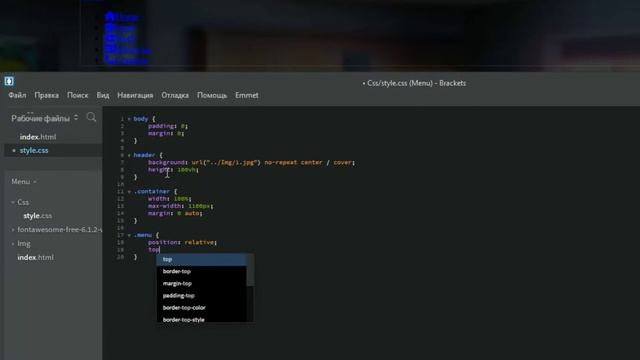Select style.css in working files
Image resolution: width=640 pixels, height=360 pixels.
[x=34, y=150]
